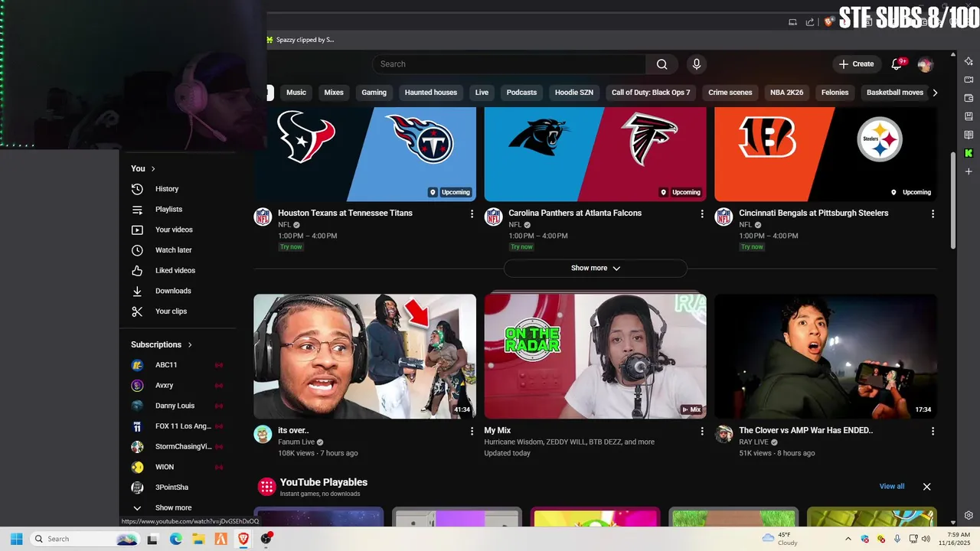The width and height of the screenshot is (980, 551).
Task: Open options for Carolina Panthers at Atlanta Falcons
Action: point(702,214)
